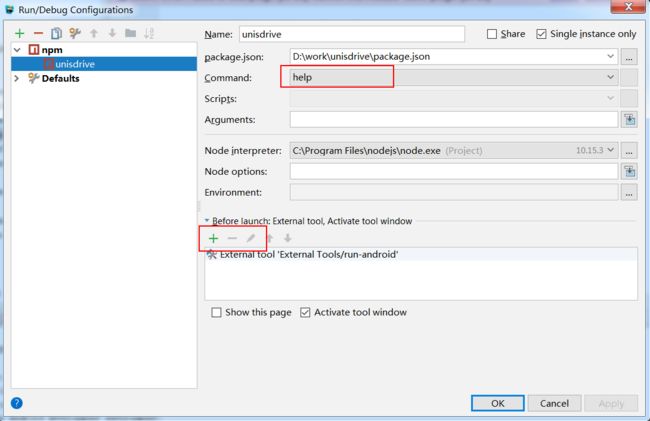The height and width of the screenshot is (421, 650).
Task: Toggle Single instance only checkbox
Action: pos(541,34)
